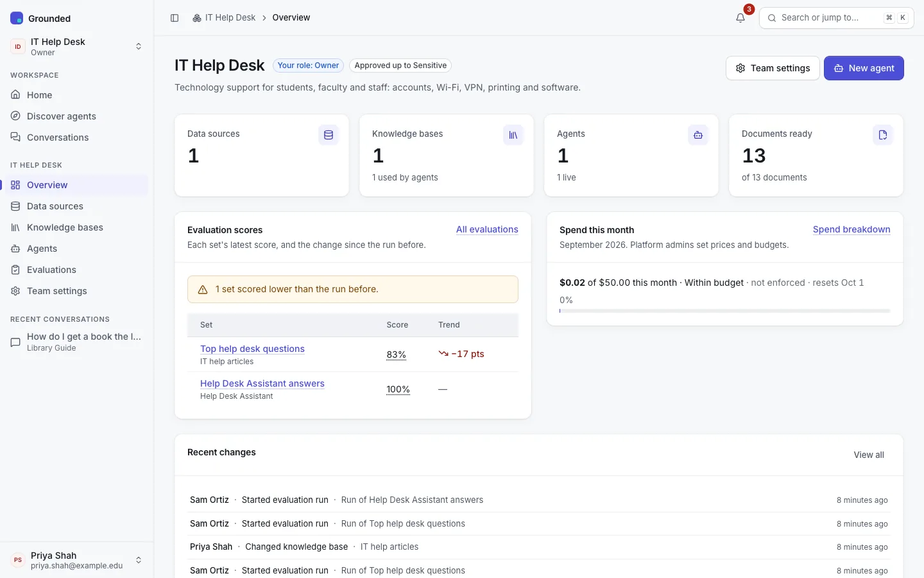Click the Set column header

click(x=206, y=325)
